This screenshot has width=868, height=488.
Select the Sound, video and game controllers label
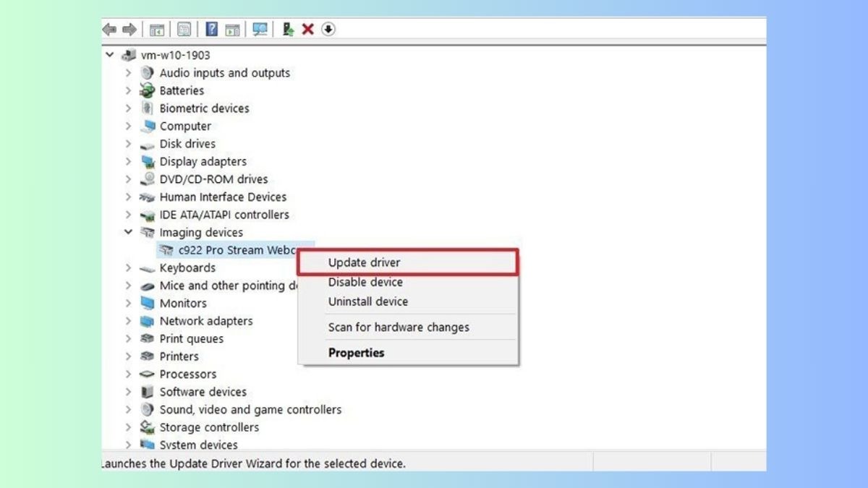tap(250, 409)
